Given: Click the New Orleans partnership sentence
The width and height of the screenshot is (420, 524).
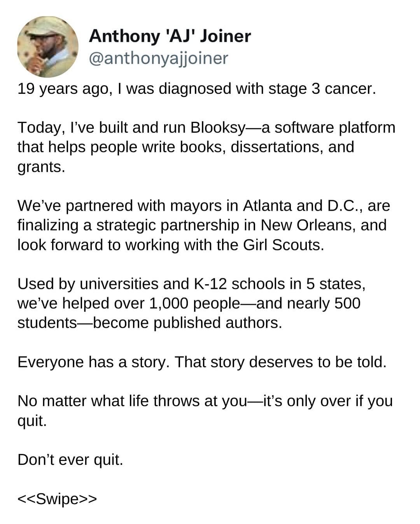Looking at the screenshot, I should [x=202, y=225].
